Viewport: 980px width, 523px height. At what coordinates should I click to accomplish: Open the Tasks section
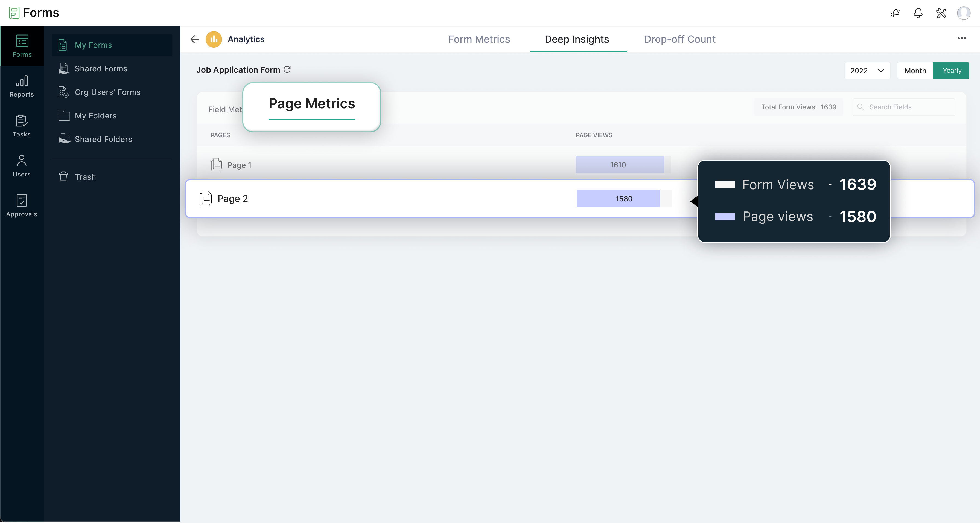tap(22, 126)
